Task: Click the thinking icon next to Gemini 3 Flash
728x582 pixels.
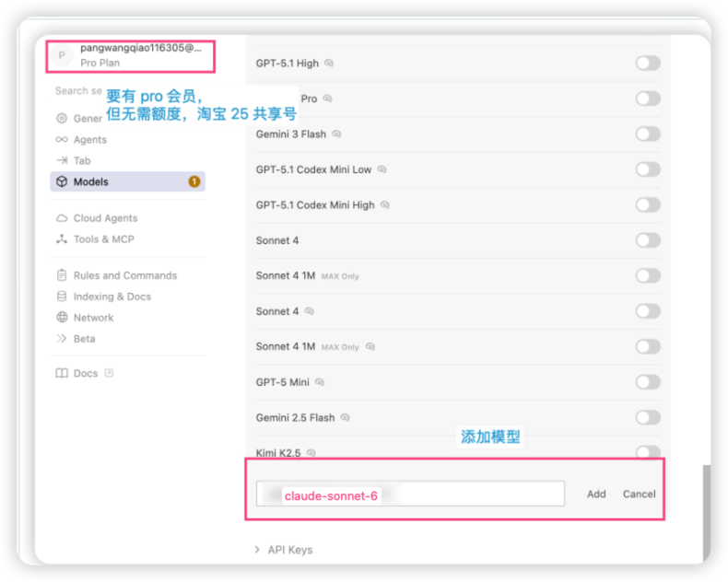Action: (336, 134)
